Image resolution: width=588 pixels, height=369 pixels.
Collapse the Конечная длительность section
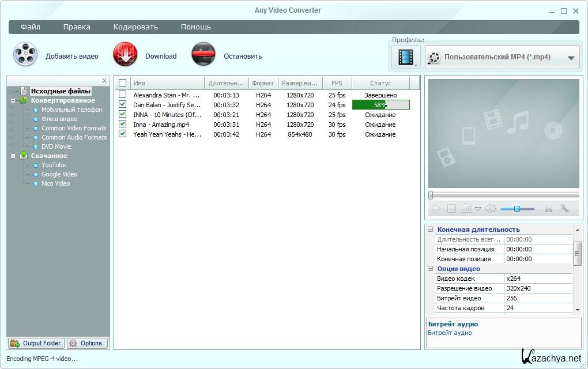click(x=431, y=229)
